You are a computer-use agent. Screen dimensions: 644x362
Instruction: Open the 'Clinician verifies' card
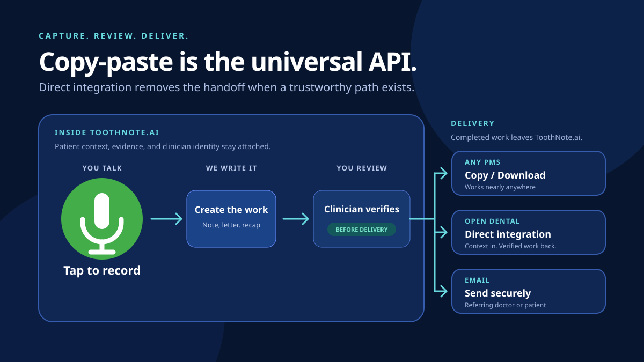pos(362,219)
